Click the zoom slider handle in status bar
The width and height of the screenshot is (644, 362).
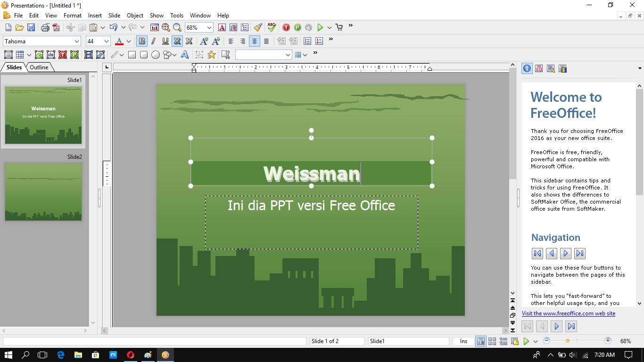point(568,341)
